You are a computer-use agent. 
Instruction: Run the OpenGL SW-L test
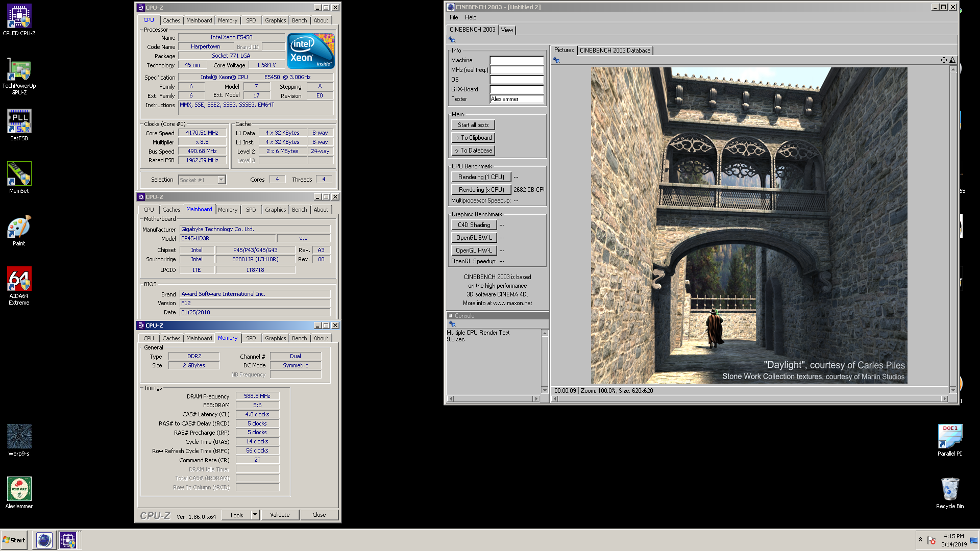[x=474, y=238]
